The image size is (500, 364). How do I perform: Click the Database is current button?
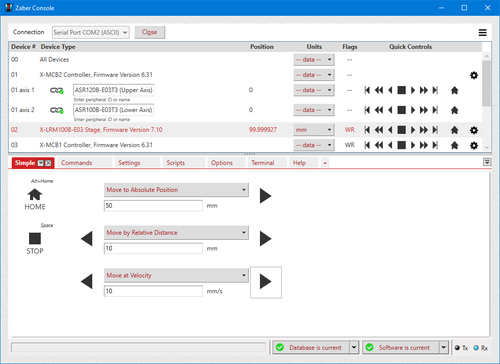tap(311, 347)
